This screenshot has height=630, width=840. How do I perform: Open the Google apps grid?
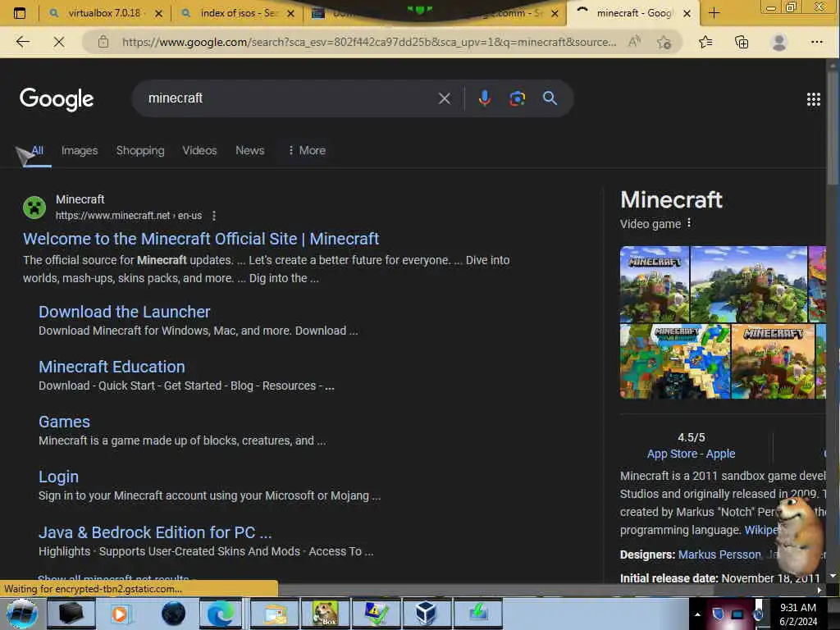pos(813,99)
